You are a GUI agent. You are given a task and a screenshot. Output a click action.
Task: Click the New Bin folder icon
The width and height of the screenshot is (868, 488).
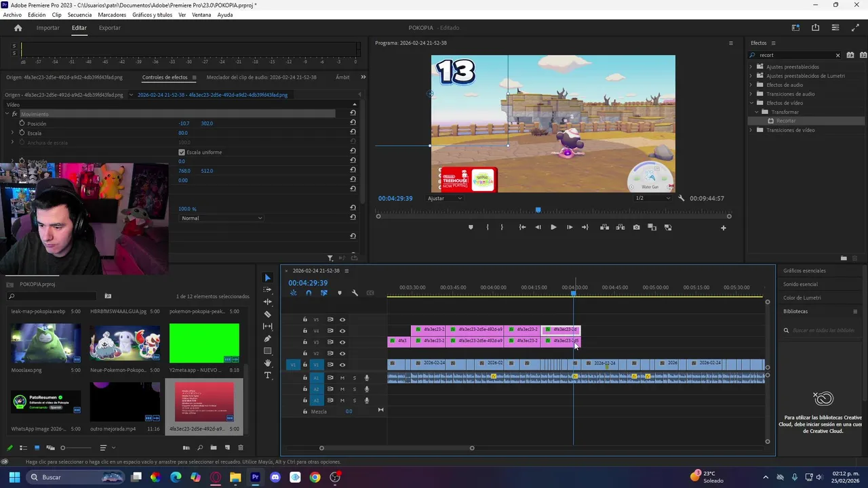214,447
